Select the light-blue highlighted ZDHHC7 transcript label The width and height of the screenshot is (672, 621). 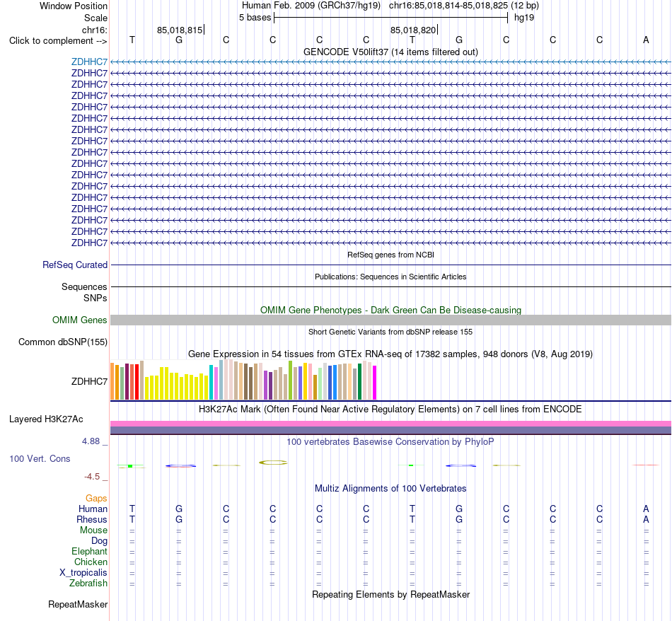coord(89,62)
